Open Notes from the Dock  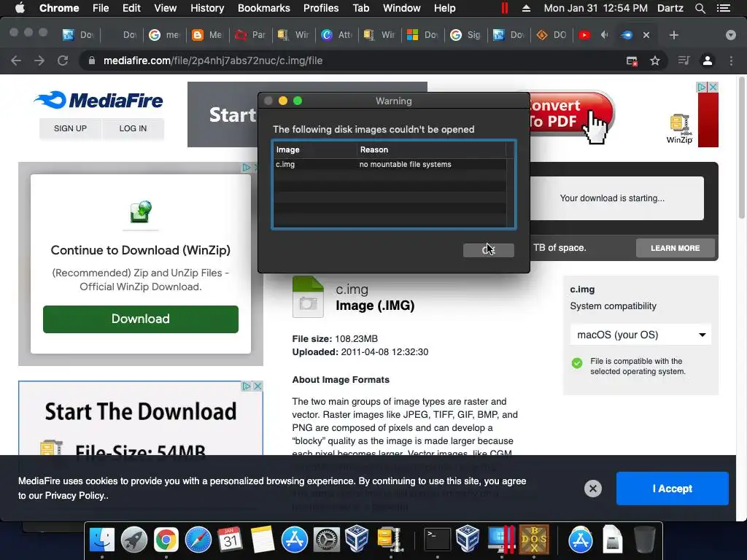click(x=263, y=540)
